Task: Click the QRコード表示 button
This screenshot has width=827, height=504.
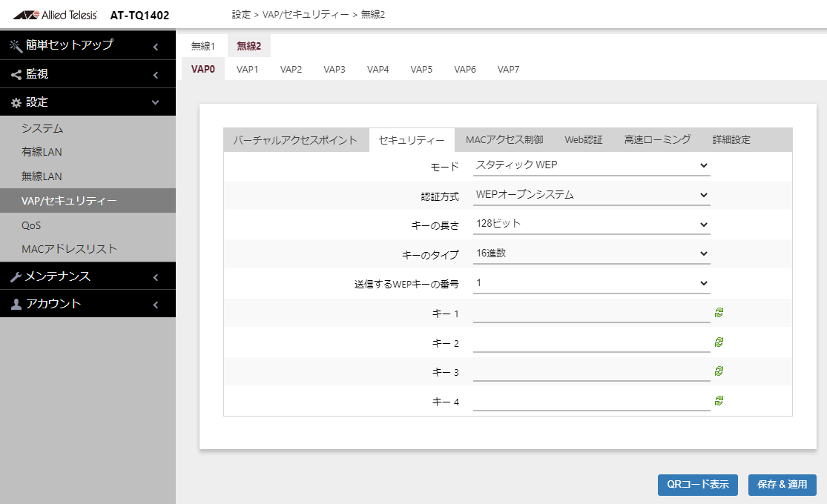Action: [x=698, y=485]
